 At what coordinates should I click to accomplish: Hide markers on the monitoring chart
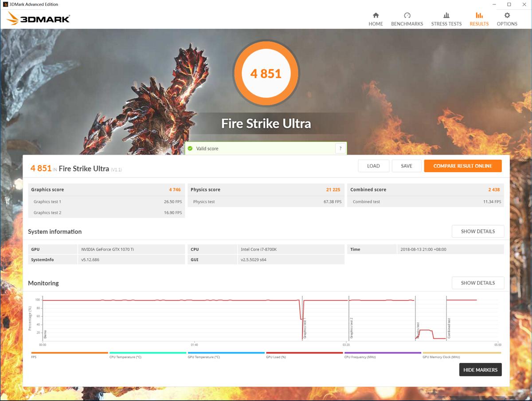480,370
